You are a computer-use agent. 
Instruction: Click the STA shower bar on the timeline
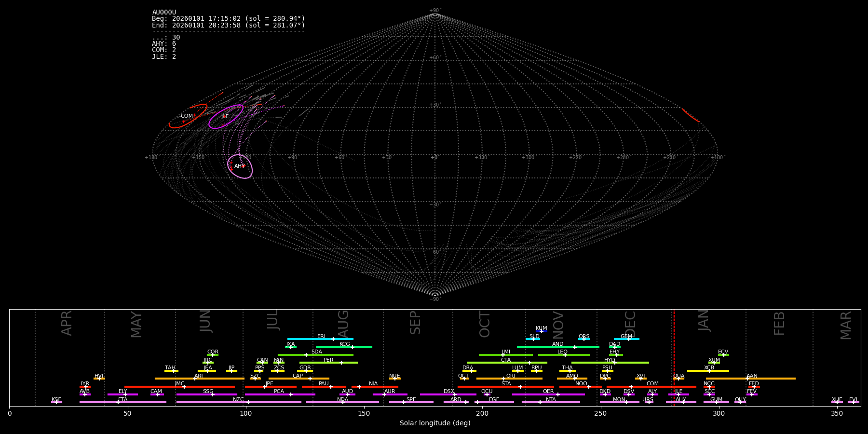(x=506, y=386)
